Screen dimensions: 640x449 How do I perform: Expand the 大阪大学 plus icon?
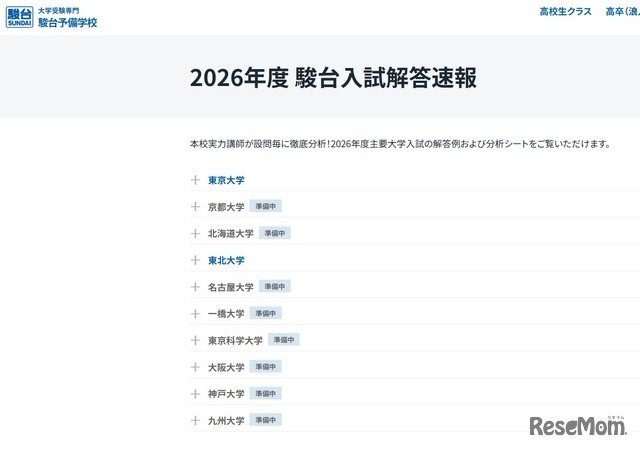pyautogui.click(x=195, y=367)
